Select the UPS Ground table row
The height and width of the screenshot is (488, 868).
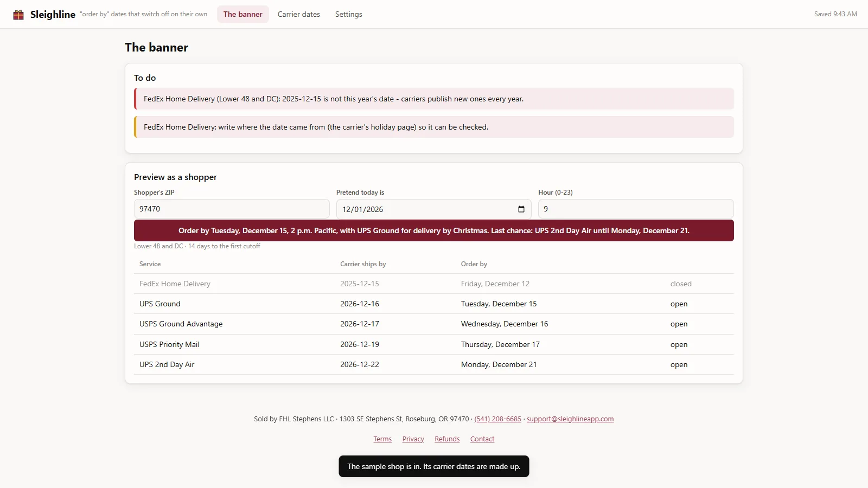point(434,304)
